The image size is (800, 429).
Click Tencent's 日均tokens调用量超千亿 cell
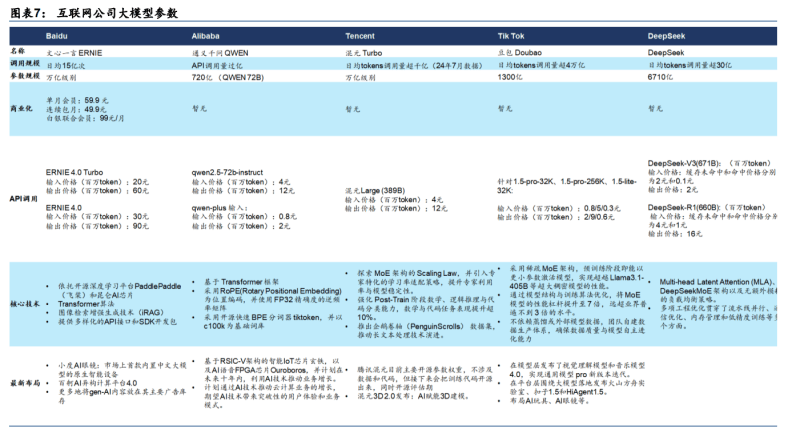point(414,65)
